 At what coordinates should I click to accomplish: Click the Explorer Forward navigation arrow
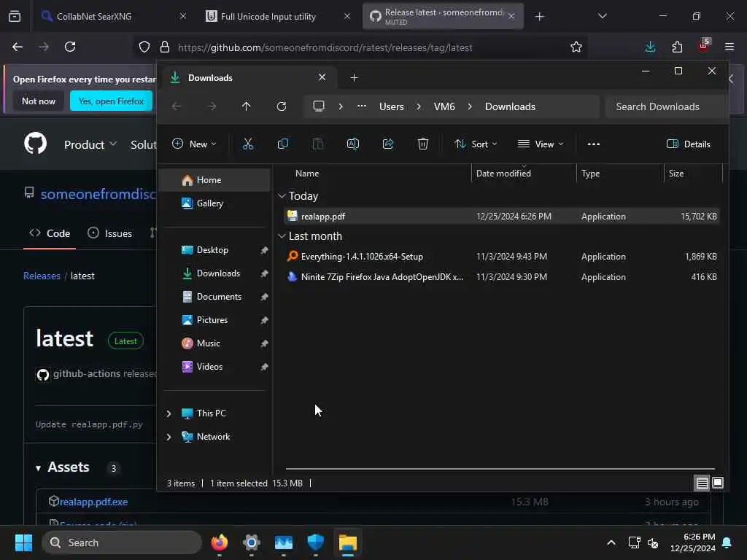(212, 106)
